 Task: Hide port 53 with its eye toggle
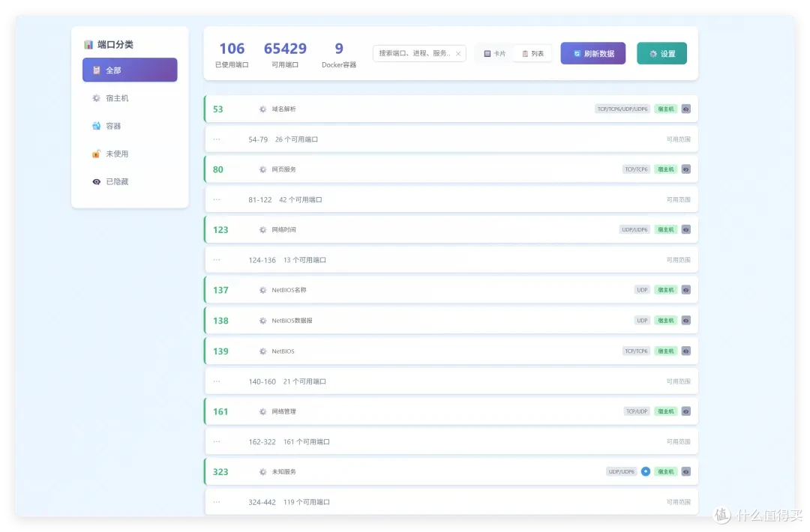[686, 109]
